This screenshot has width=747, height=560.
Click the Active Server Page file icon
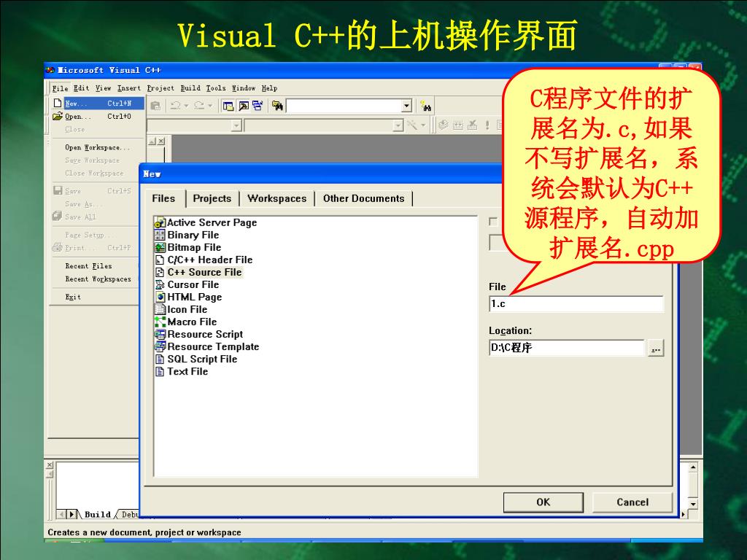pyautogui.click(x=160, y=222)
